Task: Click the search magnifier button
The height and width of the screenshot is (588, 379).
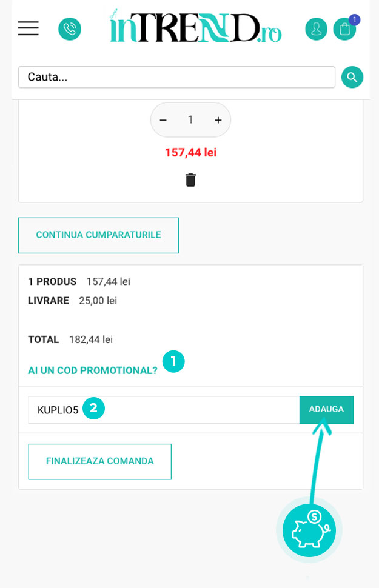Action: (x=352, y=77)
